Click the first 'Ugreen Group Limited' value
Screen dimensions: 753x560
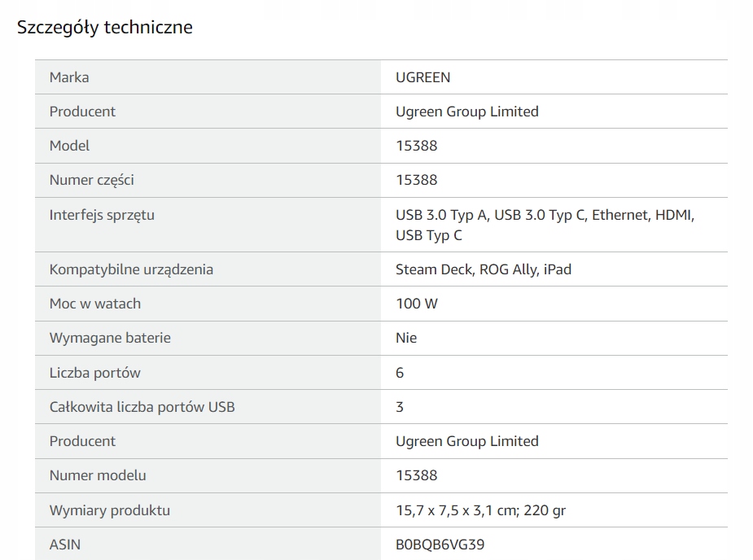(466, 112)
